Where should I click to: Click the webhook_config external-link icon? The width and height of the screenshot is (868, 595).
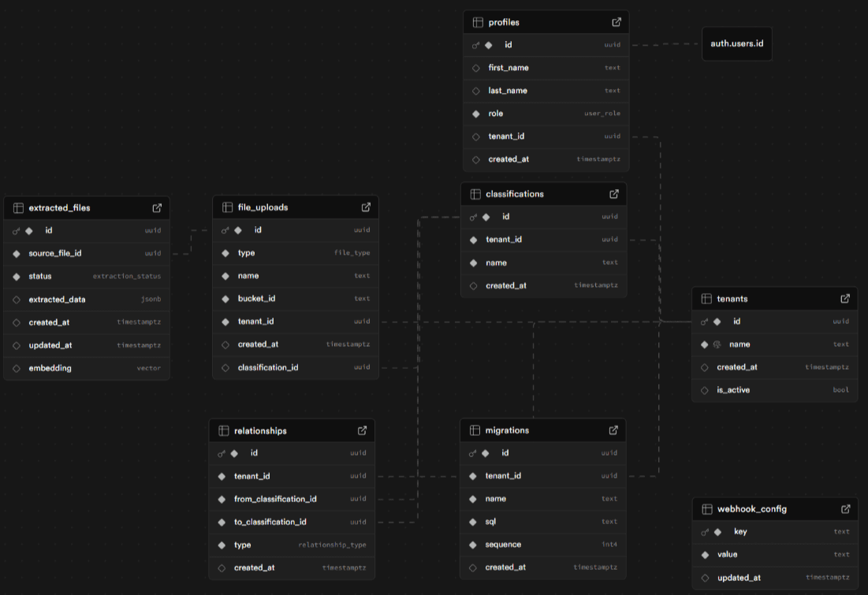[845, 509]
